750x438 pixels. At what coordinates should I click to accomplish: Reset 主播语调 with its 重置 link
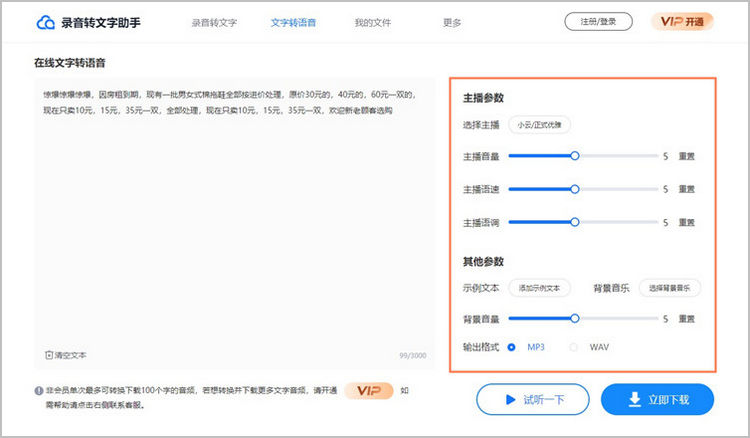[686, 222]
